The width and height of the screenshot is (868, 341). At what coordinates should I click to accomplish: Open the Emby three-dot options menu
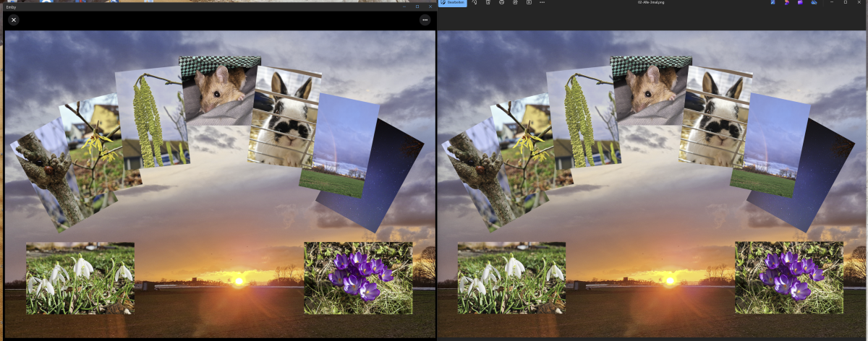(425, 20)
